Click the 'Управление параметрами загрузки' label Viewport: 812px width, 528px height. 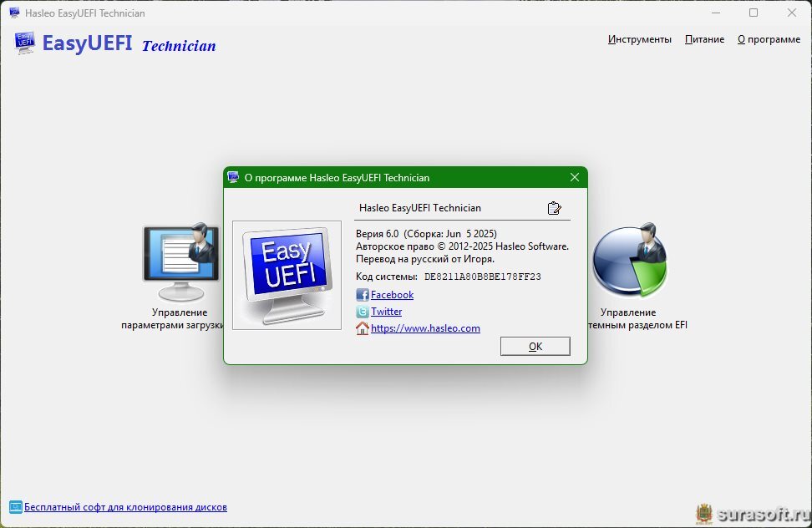[x=173, y=319]
